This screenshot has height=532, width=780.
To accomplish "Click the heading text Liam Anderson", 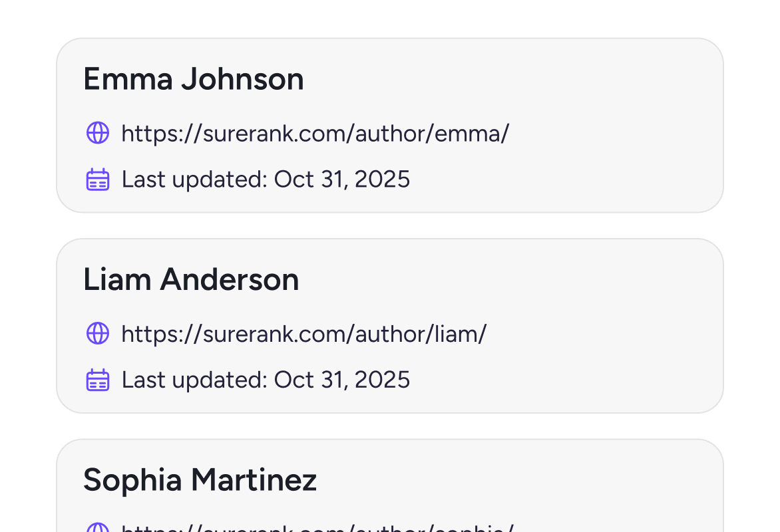I will pos(191,279).
